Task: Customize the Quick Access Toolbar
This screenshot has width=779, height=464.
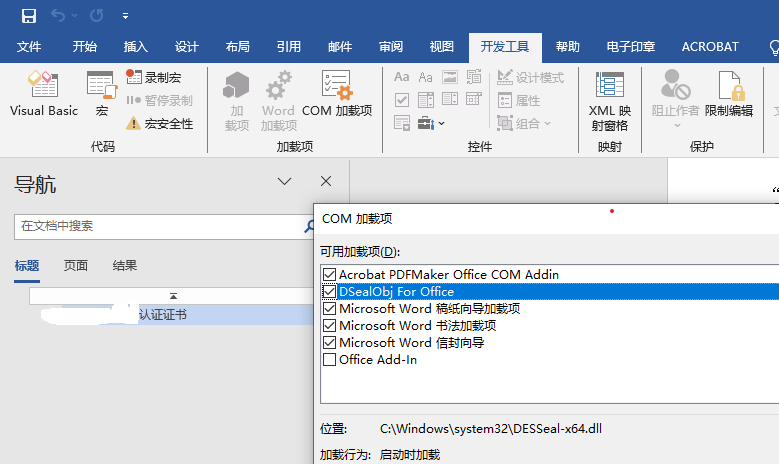Action: click(126, 16)
